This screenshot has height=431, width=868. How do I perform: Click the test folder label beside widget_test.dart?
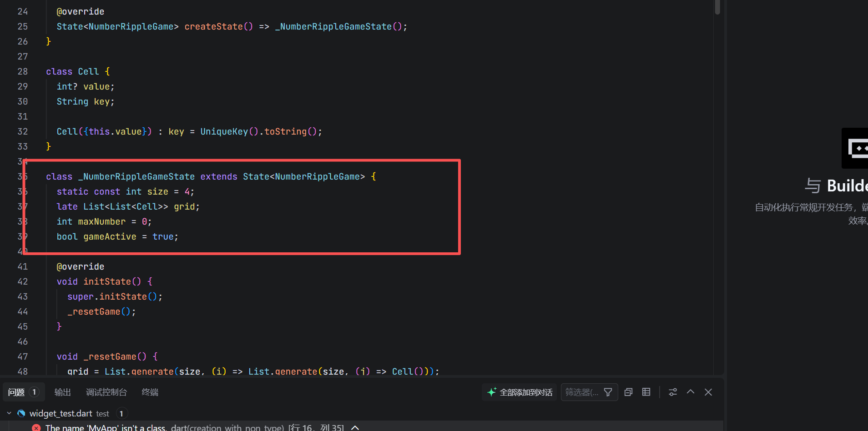(x=103, y=414)
